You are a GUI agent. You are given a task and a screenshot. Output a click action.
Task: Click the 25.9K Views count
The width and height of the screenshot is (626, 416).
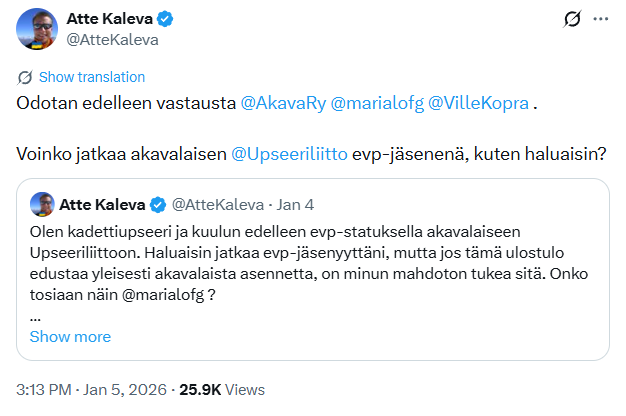click(x=217, y=389)
